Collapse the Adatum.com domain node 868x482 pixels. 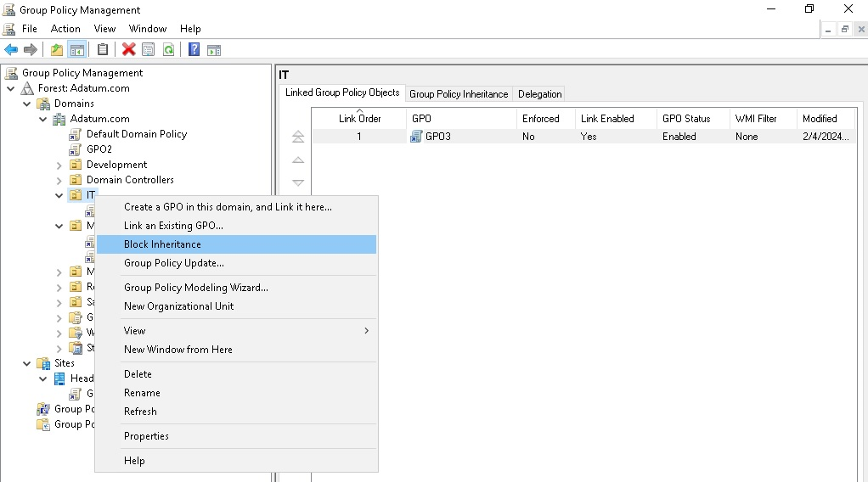[x=42, y=119]
